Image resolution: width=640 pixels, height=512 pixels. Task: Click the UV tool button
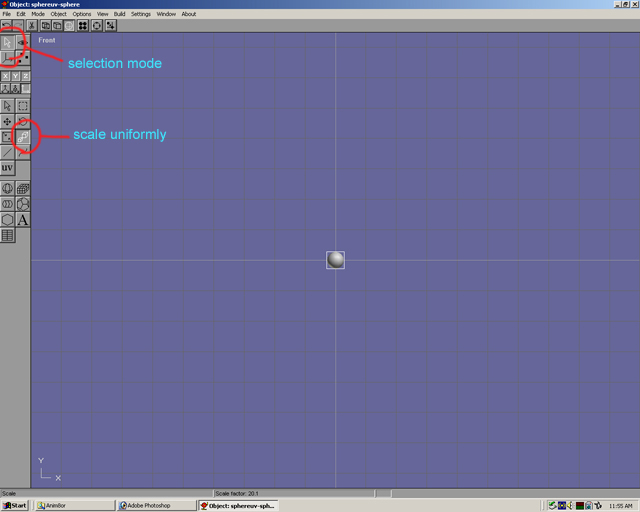tap(7, 168)
